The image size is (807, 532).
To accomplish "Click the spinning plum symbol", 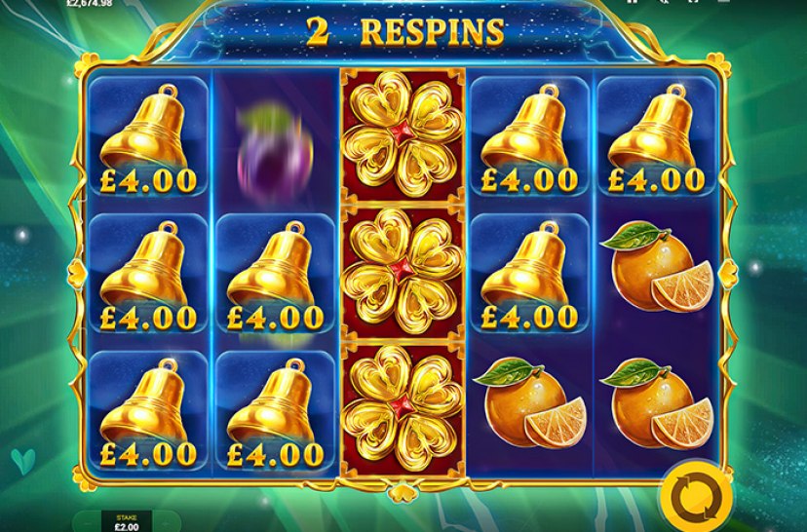I will [276, 153].
